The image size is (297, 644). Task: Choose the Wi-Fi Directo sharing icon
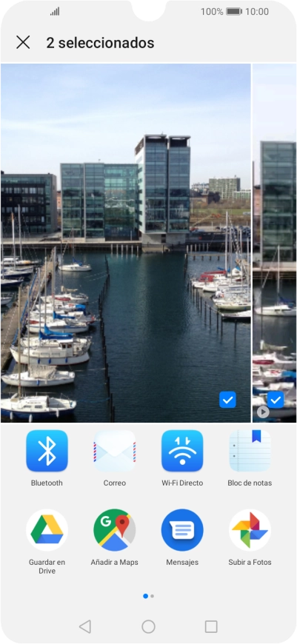click(x=182, y=451)
